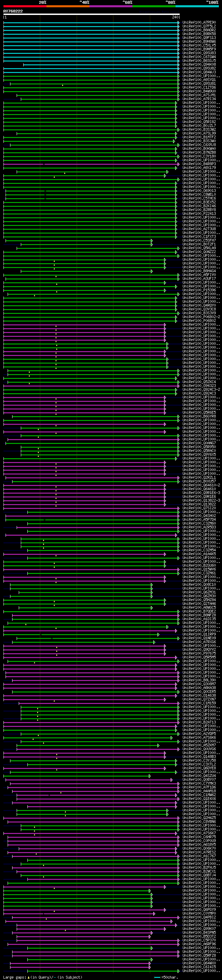Select entry UniRef100_B6GYR8
222x980 pixels.
coord(199,416)
